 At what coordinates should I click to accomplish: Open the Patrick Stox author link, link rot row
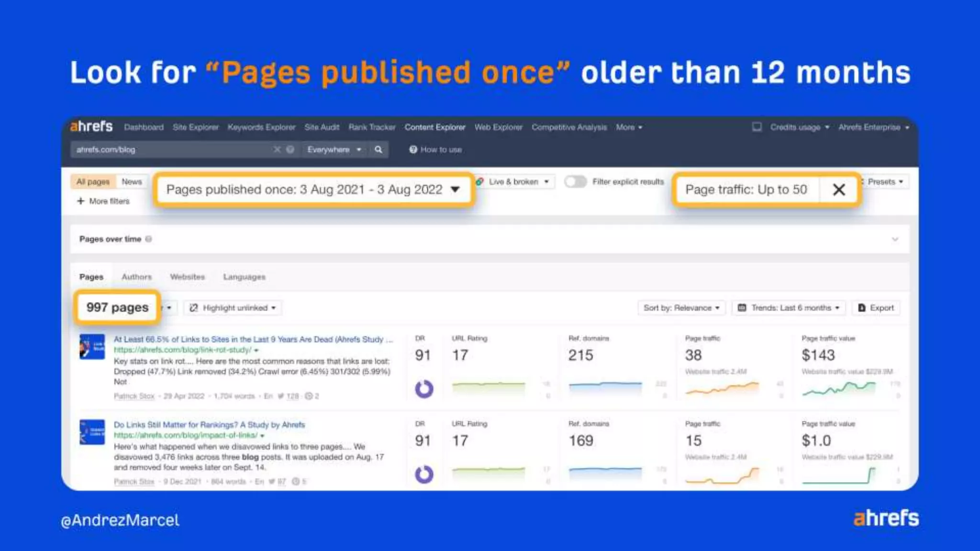(x=134, y=396)
